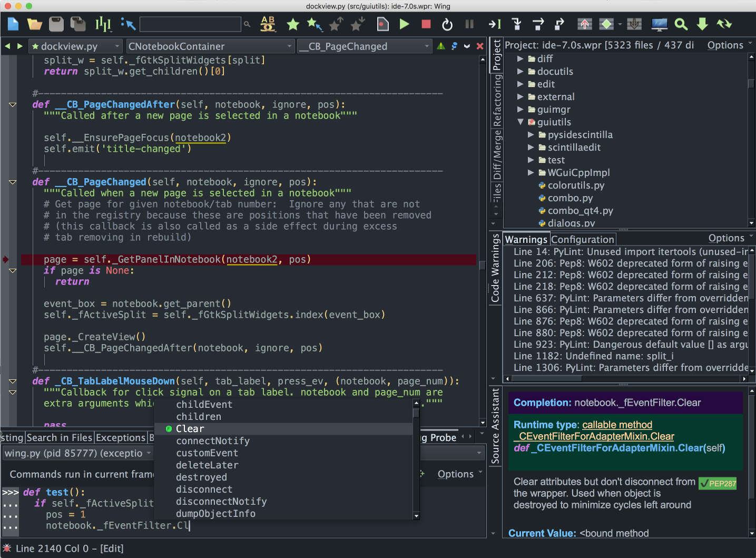
Task: Toggle a bookmark with the green star icon
Action: click(293, 24)
